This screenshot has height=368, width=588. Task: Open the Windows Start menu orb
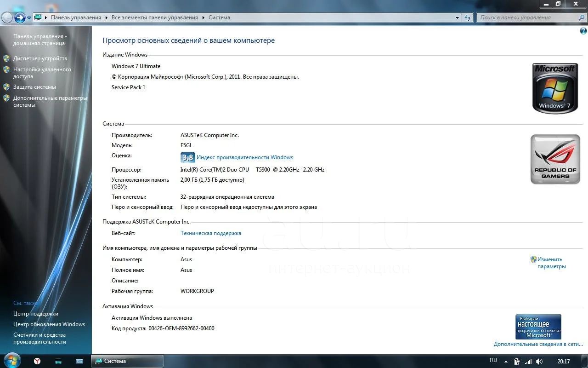(11, 360)
